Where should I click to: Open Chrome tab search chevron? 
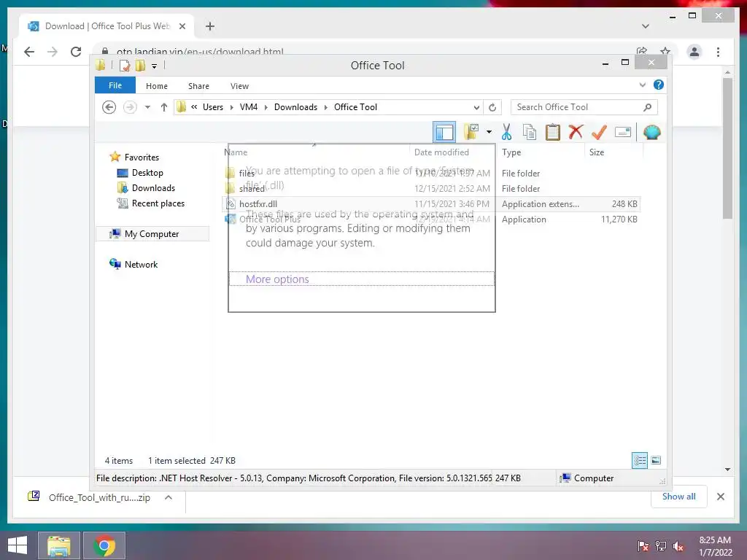646,26
